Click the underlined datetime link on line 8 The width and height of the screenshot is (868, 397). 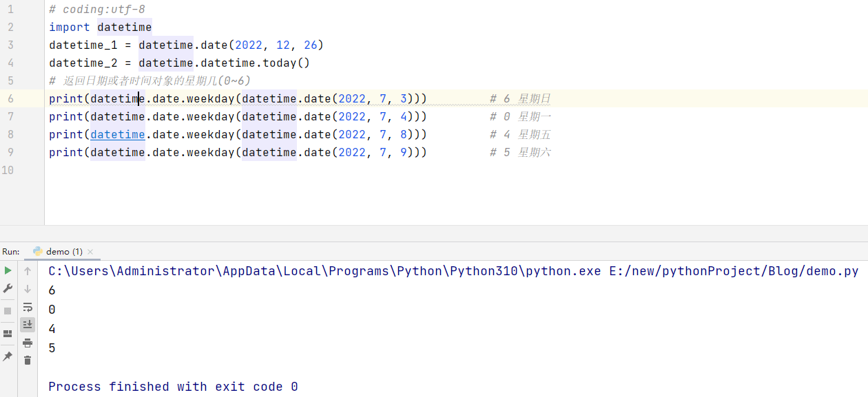click(118, 134)
